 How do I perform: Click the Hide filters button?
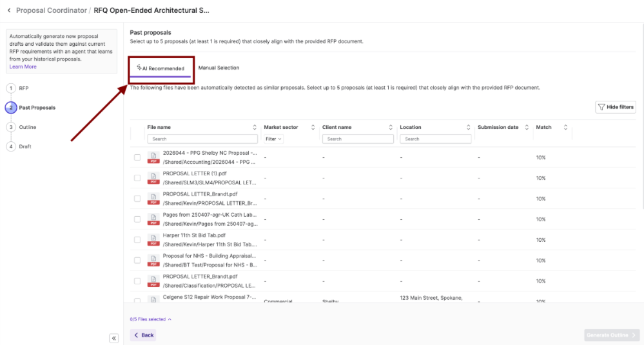coord(615,107)
